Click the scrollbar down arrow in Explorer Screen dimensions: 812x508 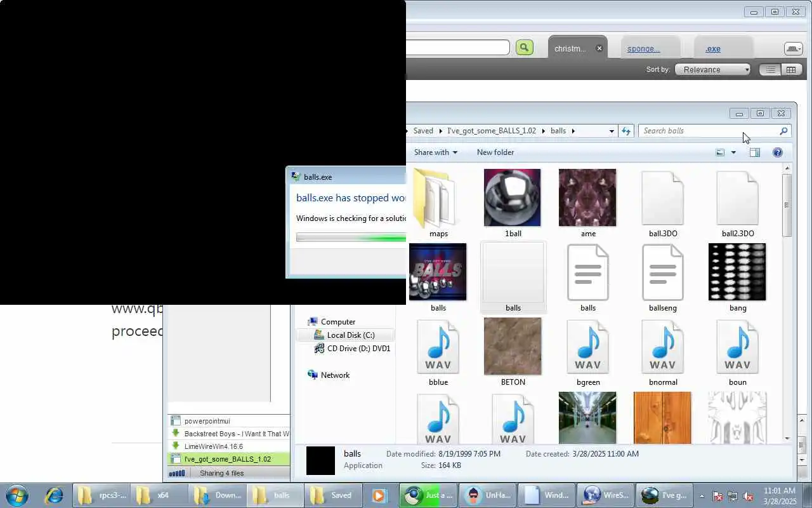(x=787, y=438)
